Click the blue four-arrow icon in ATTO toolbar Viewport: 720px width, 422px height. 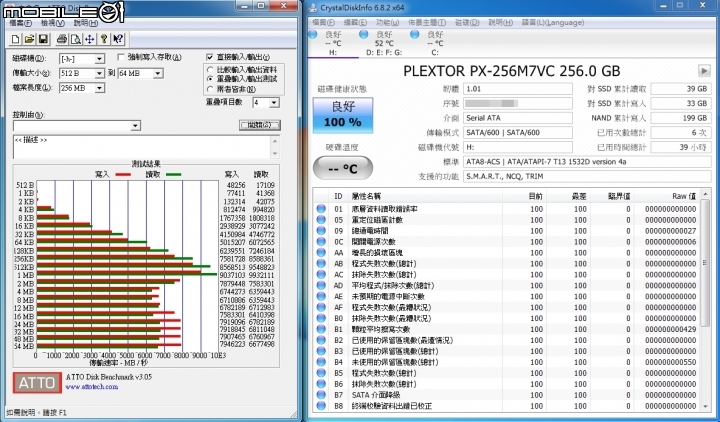pos(90,39)
